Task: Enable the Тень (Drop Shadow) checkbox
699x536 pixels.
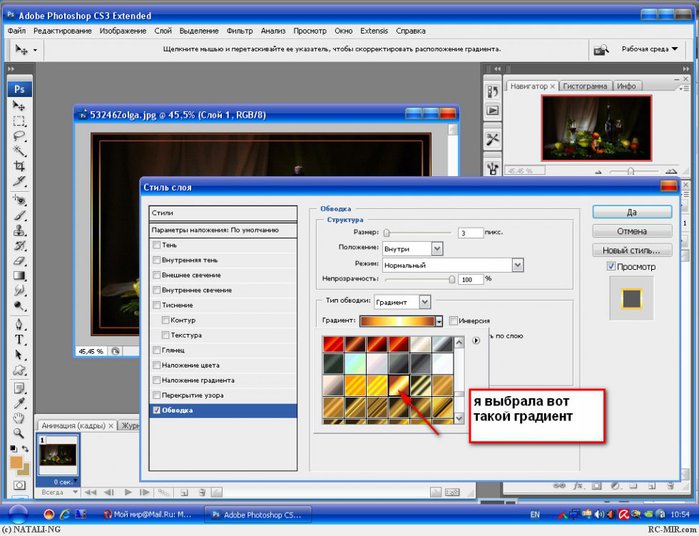Action: [x=155, y=245]
